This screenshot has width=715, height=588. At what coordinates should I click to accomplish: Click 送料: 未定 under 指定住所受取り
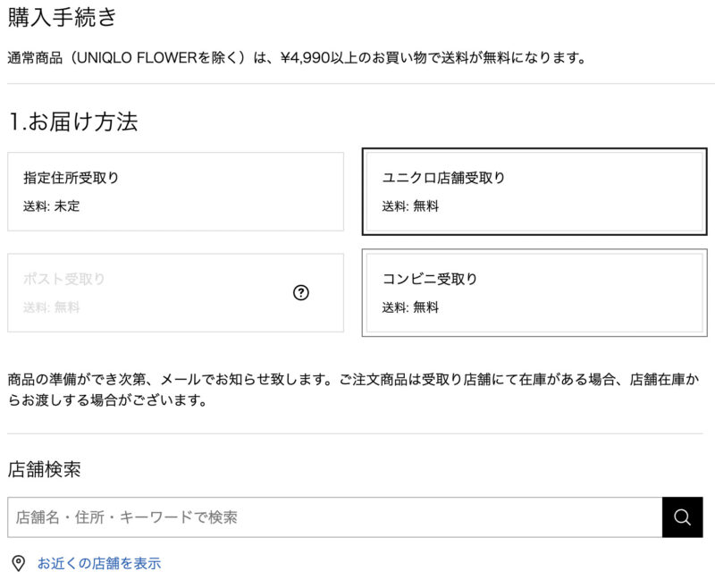[52, 206]
